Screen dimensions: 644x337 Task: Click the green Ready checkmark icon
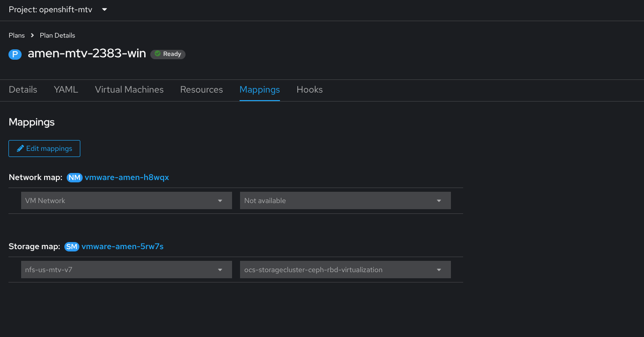tap(158, 54)
